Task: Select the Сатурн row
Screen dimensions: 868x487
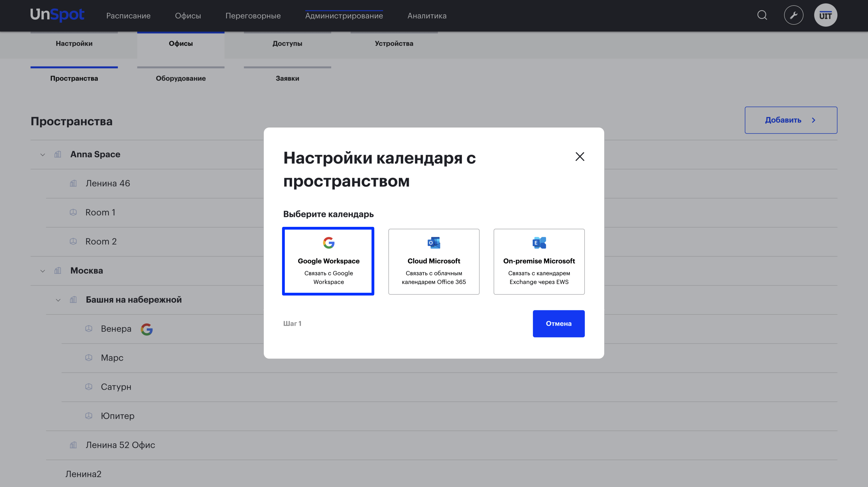Action: (x=450, y=387)
